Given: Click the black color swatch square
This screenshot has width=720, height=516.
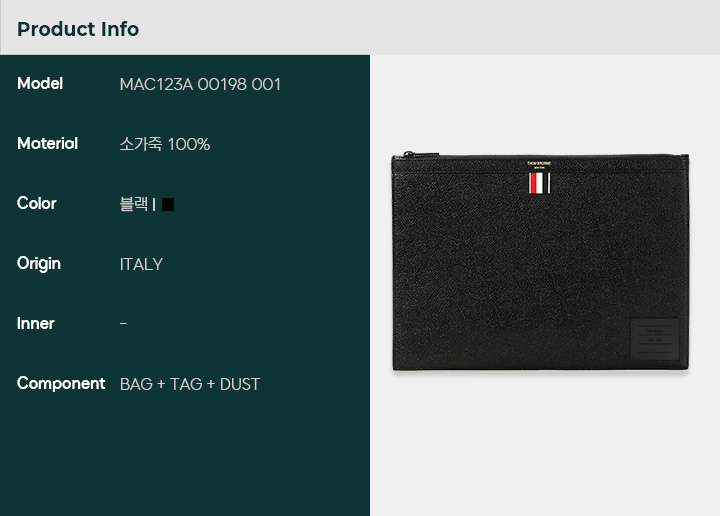Looking at the screenshot, I should pos(168,204).
